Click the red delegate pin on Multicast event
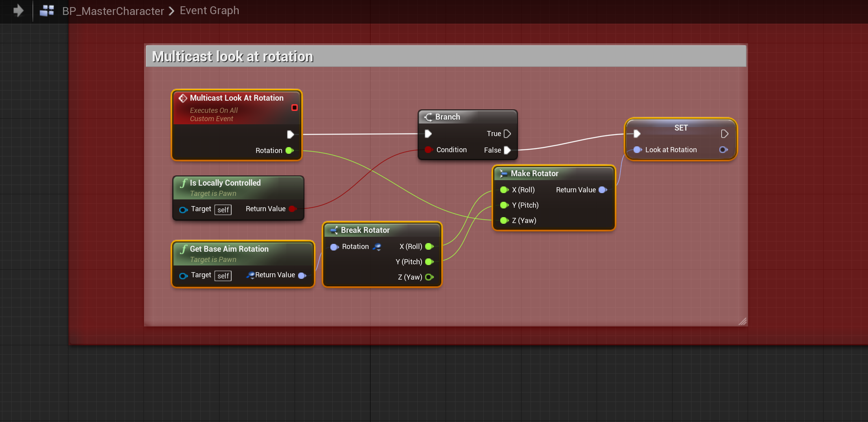Screen dimensions: 868x422 [294, 108]
